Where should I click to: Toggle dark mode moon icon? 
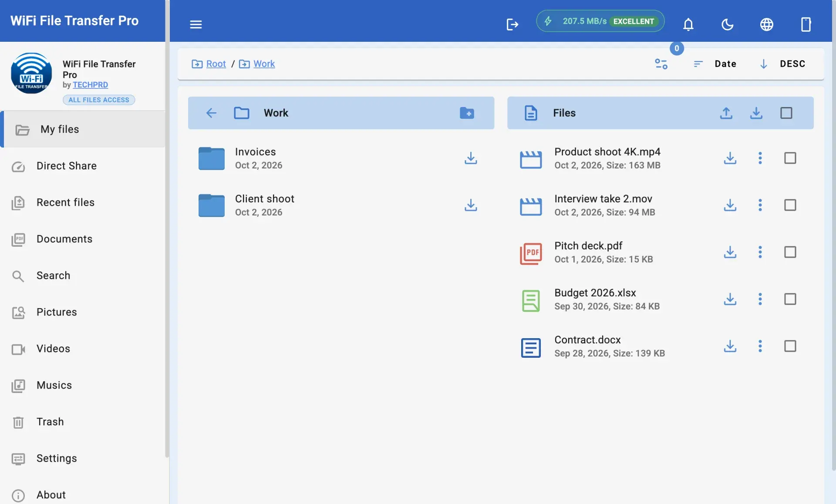pyautogui.click(x=727, y=24)
